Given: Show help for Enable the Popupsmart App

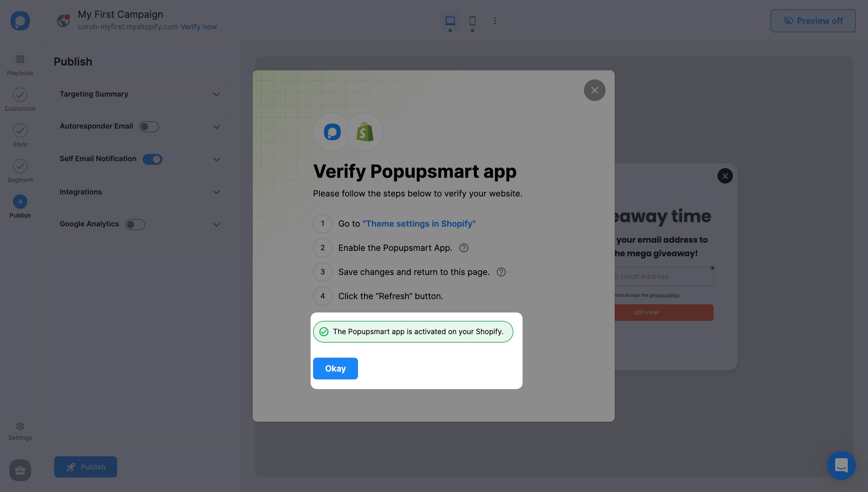Looking at the screenshot, I should (x=464, y=248).
